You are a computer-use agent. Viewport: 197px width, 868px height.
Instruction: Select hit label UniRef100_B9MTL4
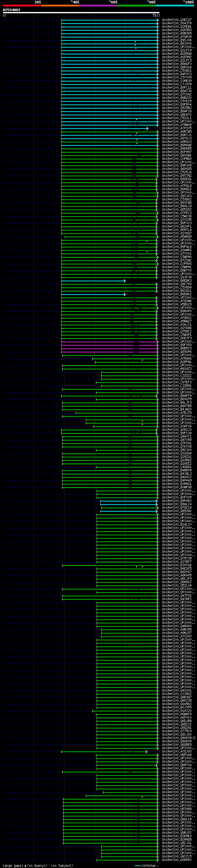click(176, 230)
